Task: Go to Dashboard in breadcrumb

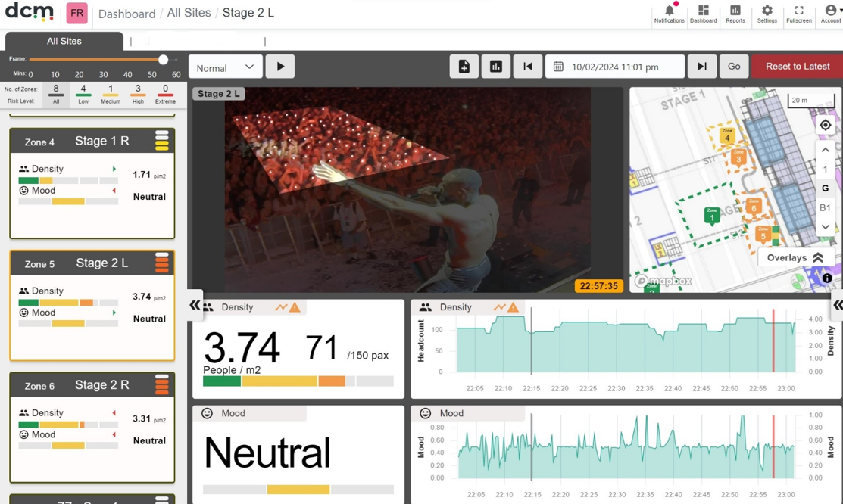Action: click(x=127, y=14)
